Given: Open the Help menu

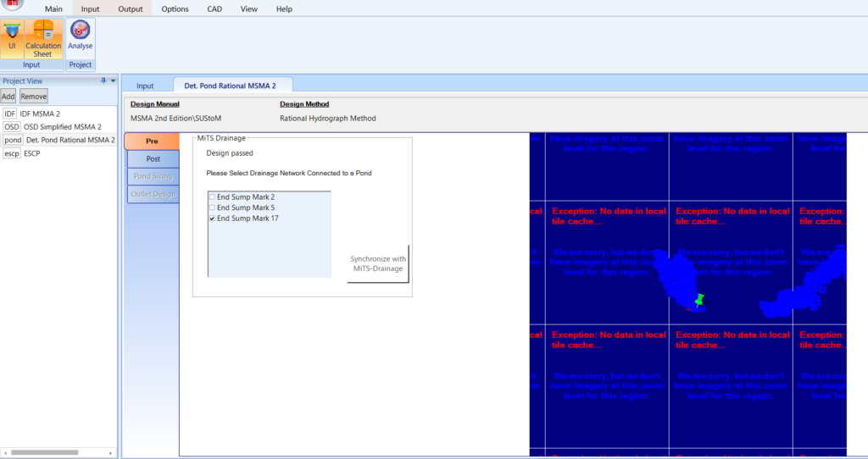Looking at the screenshot, I should (x=285, y=8).
